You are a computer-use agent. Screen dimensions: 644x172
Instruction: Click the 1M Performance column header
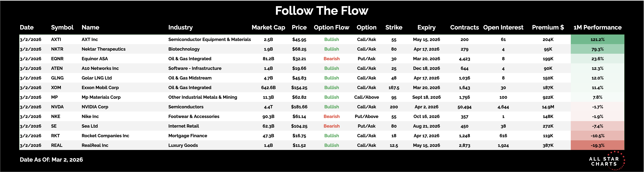pyautogui.click(x=597, y=27)
